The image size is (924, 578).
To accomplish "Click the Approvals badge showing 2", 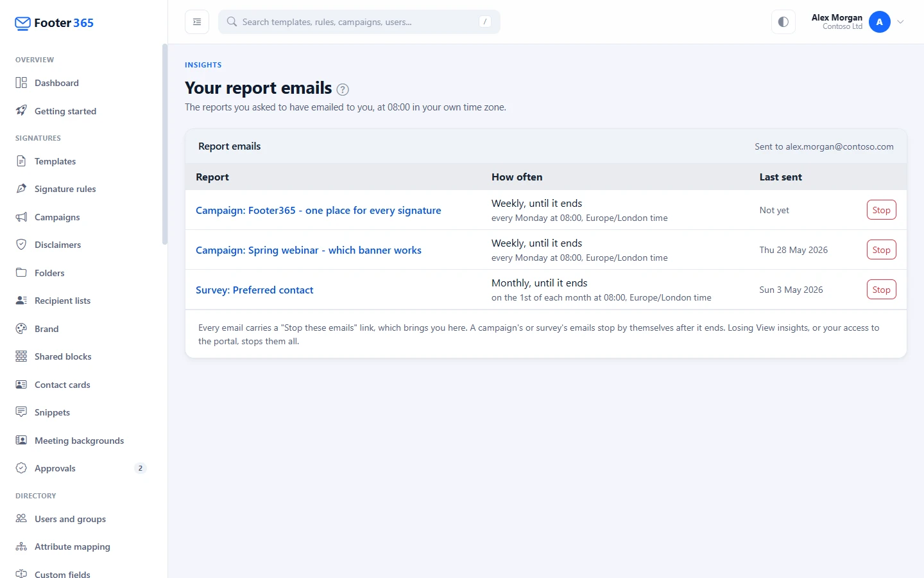I will (x=141, y=468).
